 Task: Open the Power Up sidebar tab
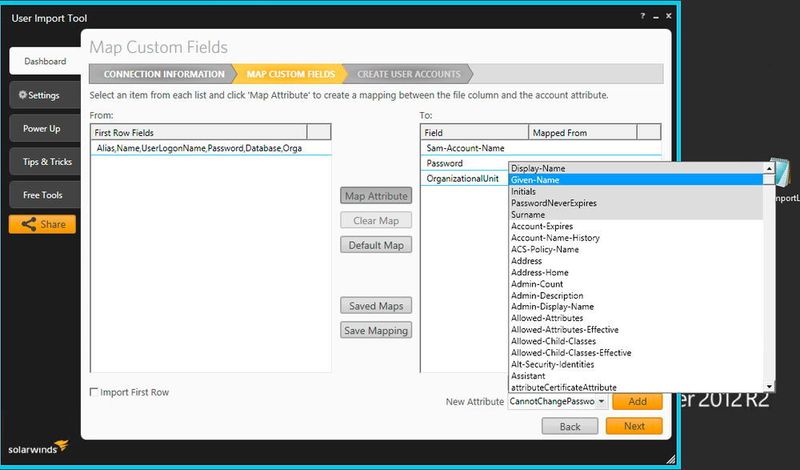tap(44, 129)
